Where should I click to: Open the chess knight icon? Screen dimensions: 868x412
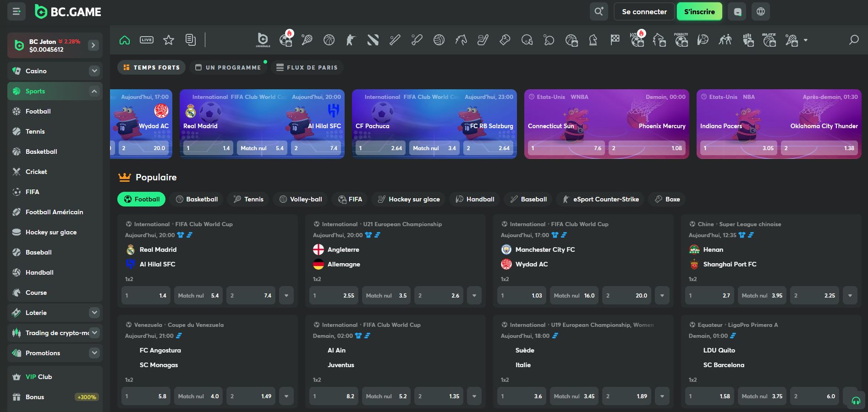point(593,40)
